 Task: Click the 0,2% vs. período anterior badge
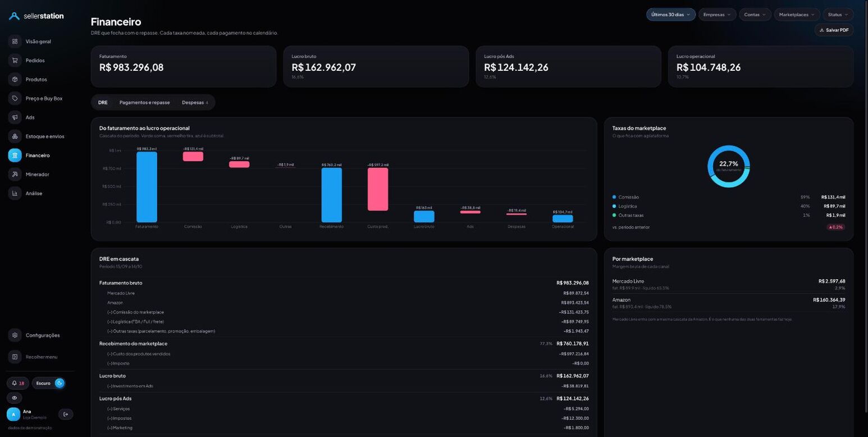(835, 227)
